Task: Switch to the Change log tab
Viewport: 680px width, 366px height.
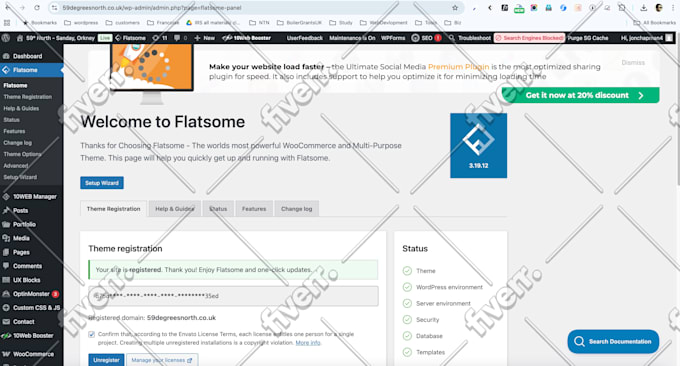Action: coord(297,209)
